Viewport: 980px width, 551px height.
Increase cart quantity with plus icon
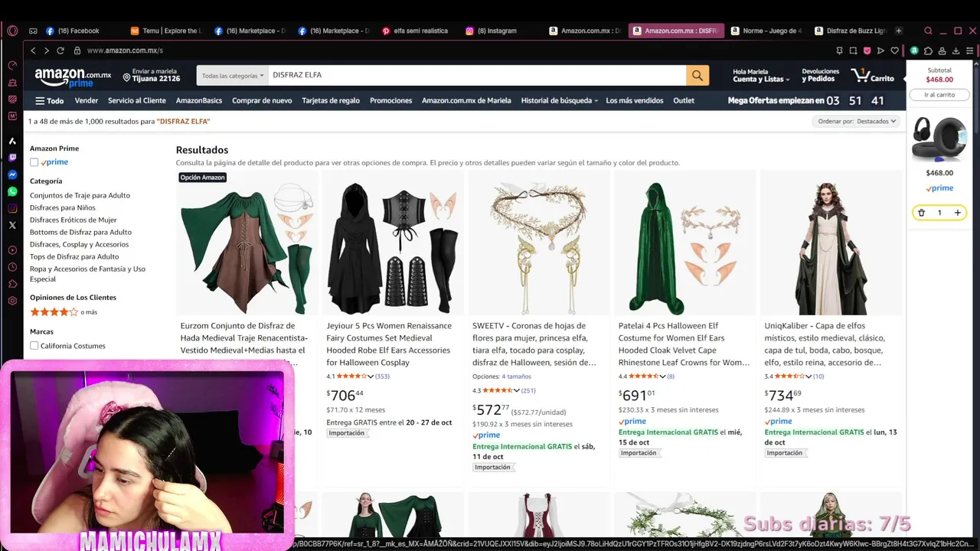pos(957,213)
